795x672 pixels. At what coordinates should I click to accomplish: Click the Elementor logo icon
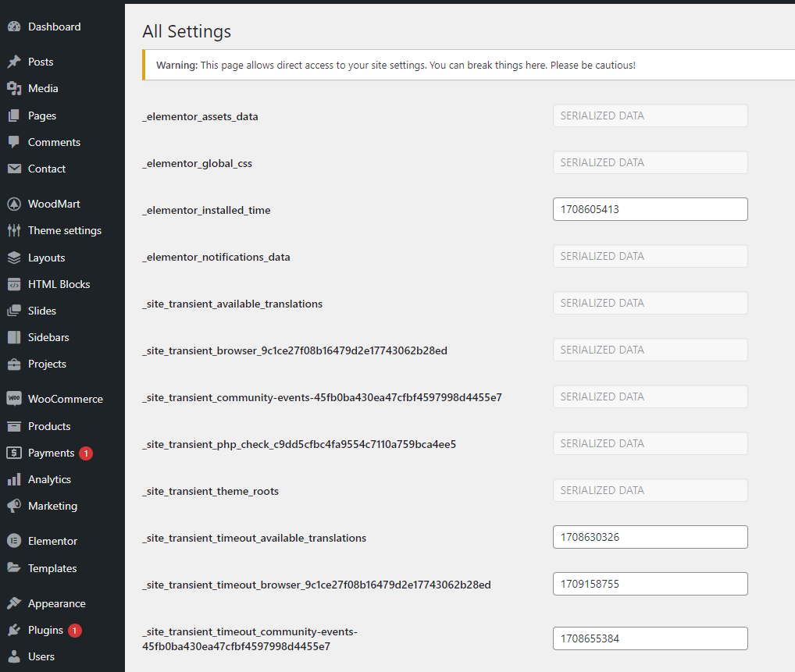[14, 541]
